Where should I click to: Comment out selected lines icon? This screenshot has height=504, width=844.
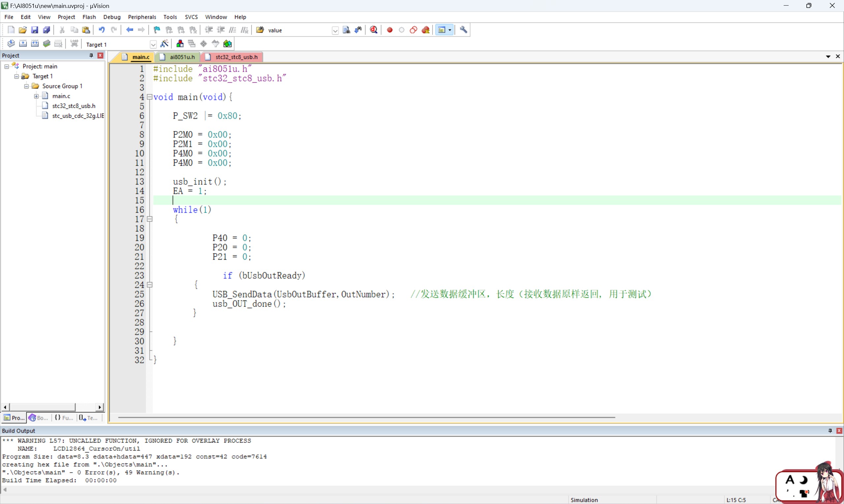click(233, 30)
